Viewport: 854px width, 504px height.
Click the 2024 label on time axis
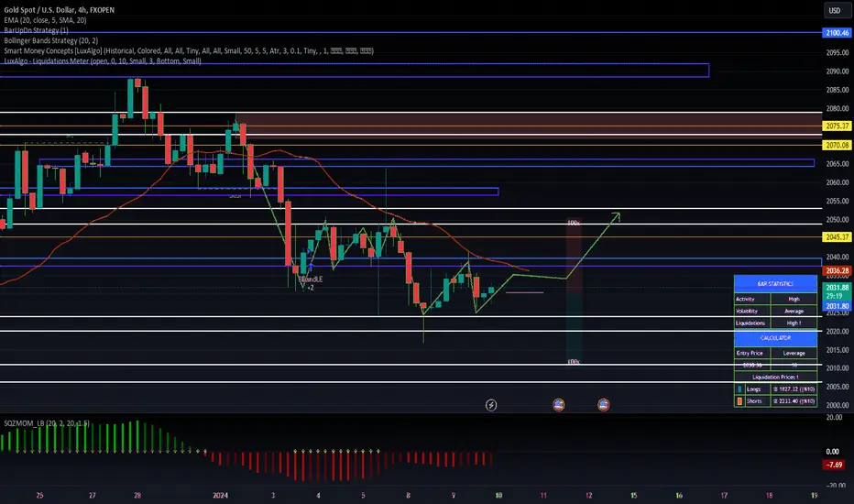220,495
